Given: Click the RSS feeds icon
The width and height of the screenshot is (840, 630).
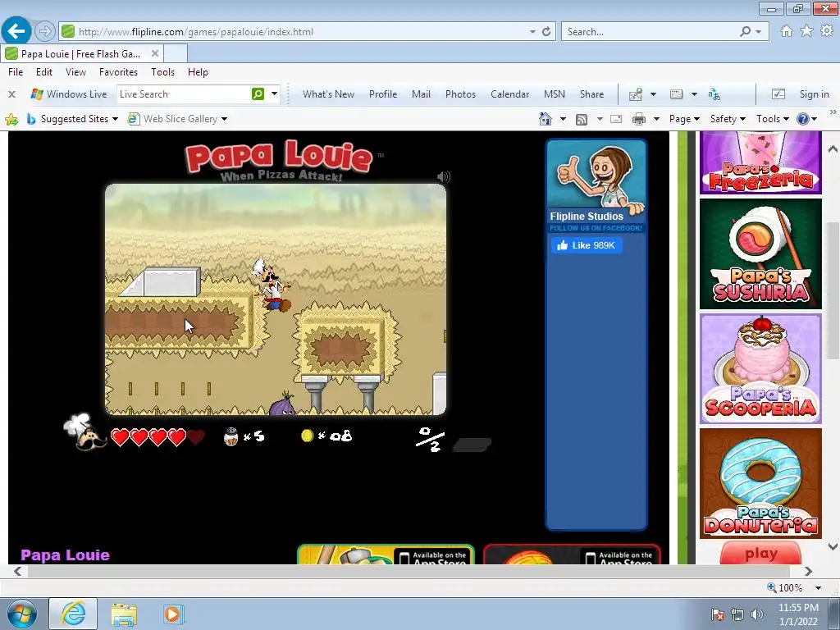Looking at the screenshot, I should (x=582, y=119).
